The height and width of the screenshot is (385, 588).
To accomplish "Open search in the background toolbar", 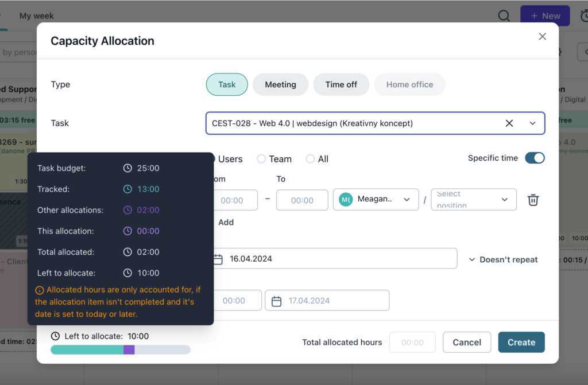I will point(504,15).
